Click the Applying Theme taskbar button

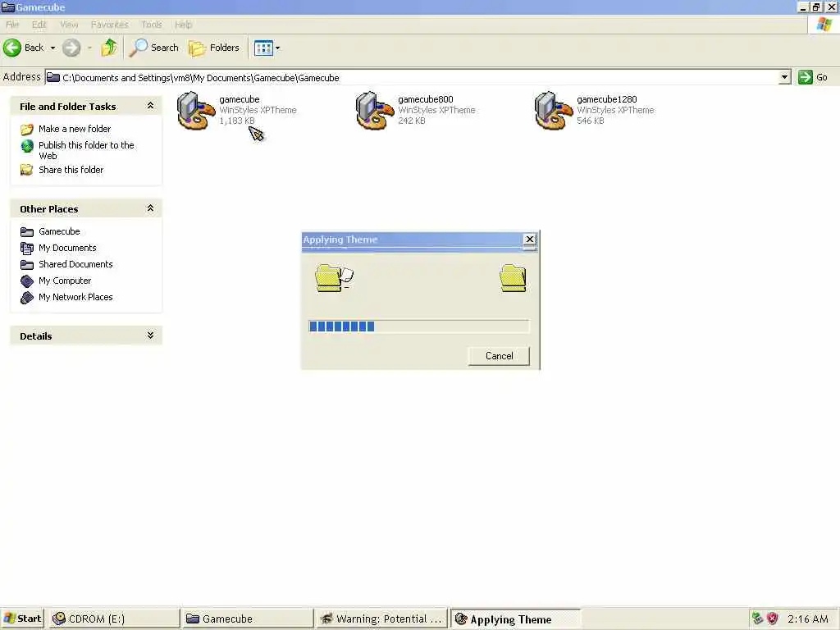coord(515,619)
